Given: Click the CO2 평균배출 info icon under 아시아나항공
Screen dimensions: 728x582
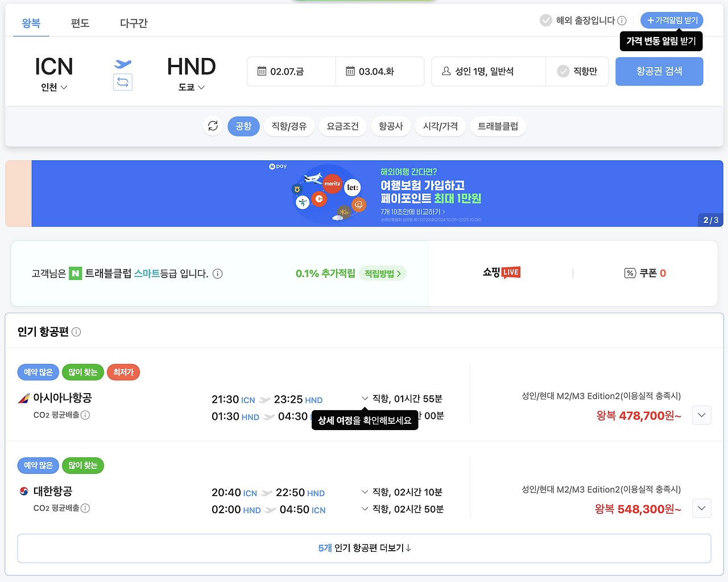Looking at the screenshot, I should click(85, 415).
